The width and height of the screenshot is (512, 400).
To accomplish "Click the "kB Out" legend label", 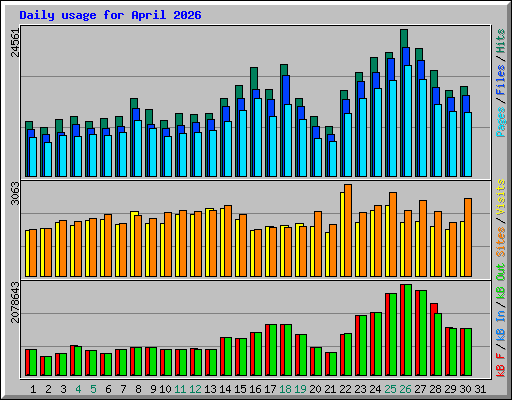I will point(501,281).
